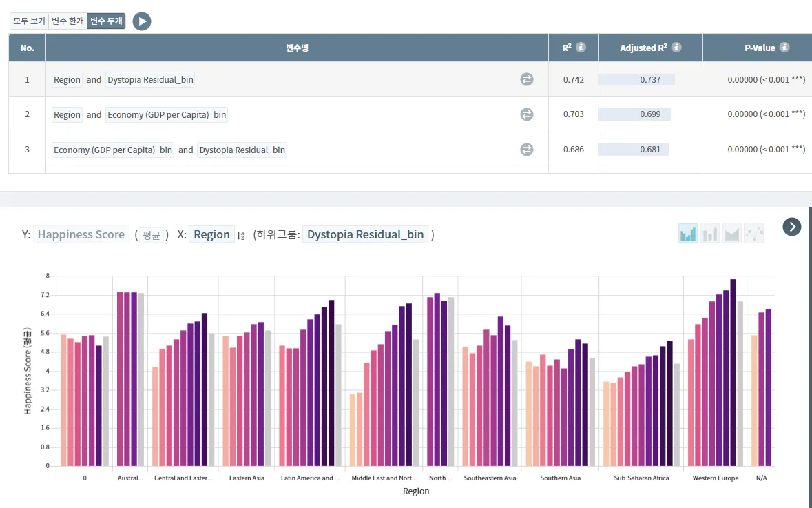This screenshot has height=508, width=812.
Task: Open the Happiness Score Y variable selector
Action: pos(81,234)
